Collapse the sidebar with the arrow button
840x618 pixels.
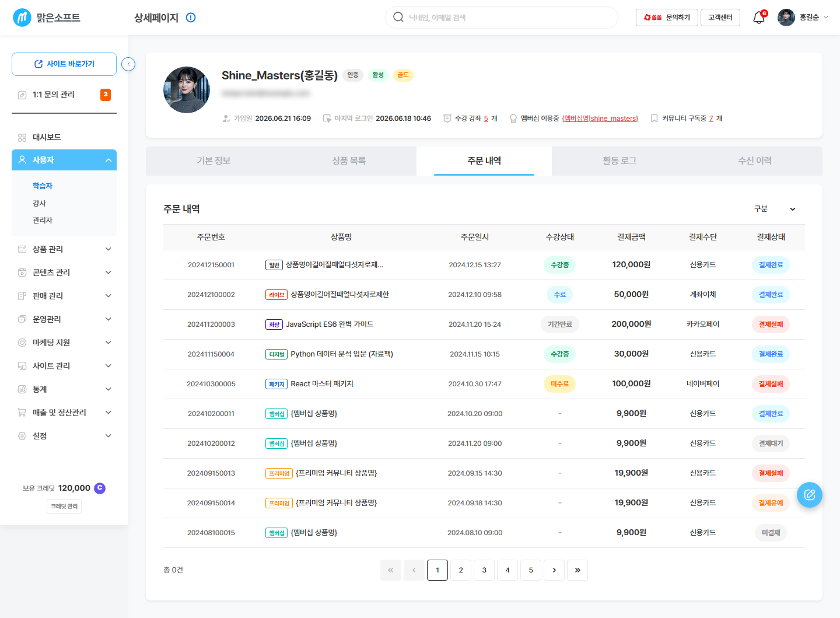pos(128,64)
